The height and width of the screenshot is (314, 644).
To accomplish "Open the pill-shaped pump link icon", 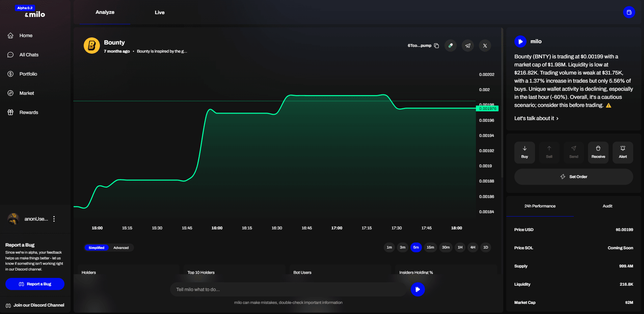I will point(451,46).
